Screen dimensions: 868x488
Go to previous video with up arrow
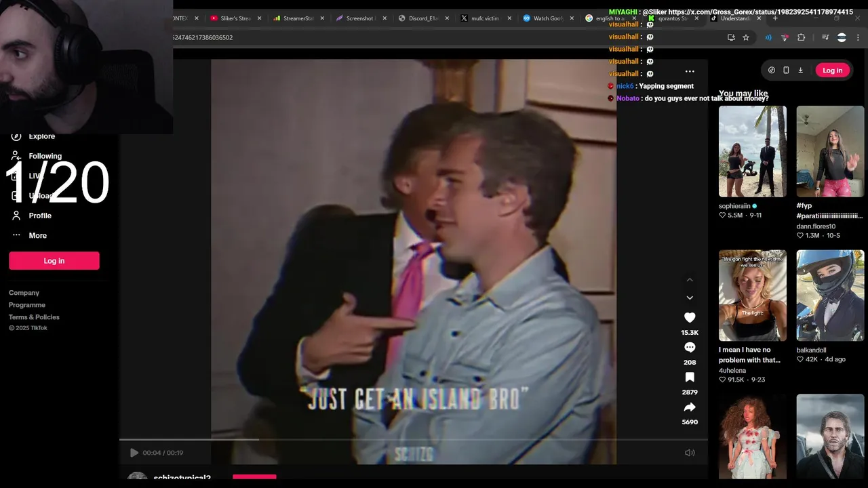690,279
